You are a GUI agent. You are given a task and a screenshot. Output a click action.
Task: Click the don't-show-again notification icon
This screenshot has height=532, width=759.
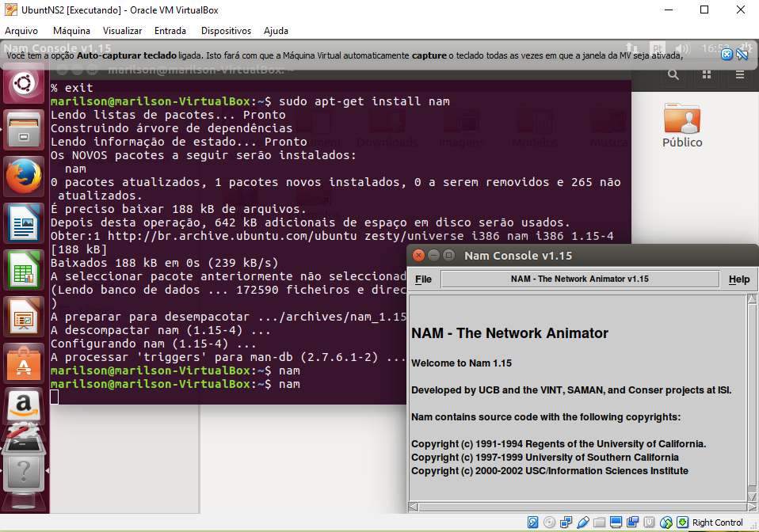742,55
